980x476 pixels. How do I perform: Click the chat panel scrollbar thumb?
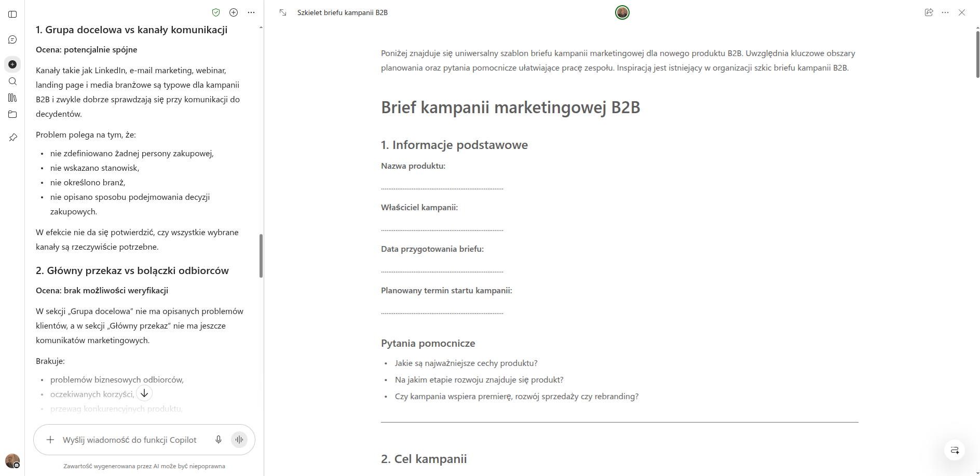261,256
